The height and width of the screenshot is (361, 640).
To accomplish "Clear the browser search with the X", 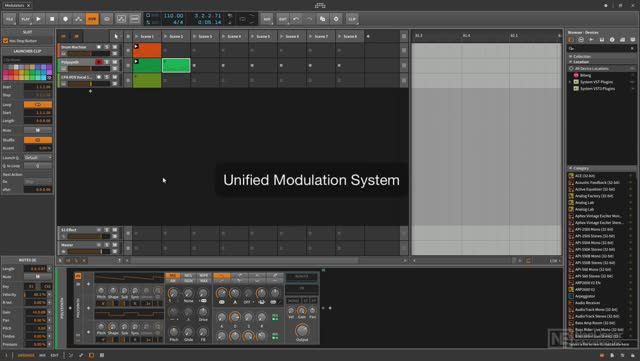I will click(x=632, y=49).
